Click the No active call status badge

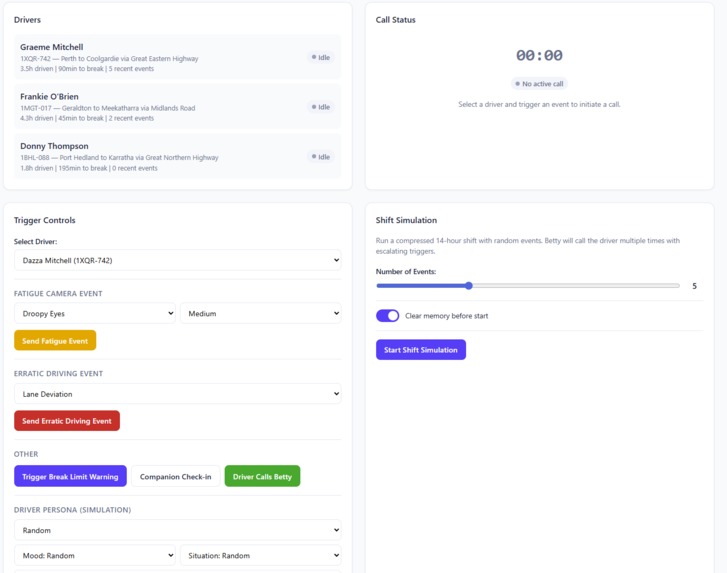coord(539,84)
